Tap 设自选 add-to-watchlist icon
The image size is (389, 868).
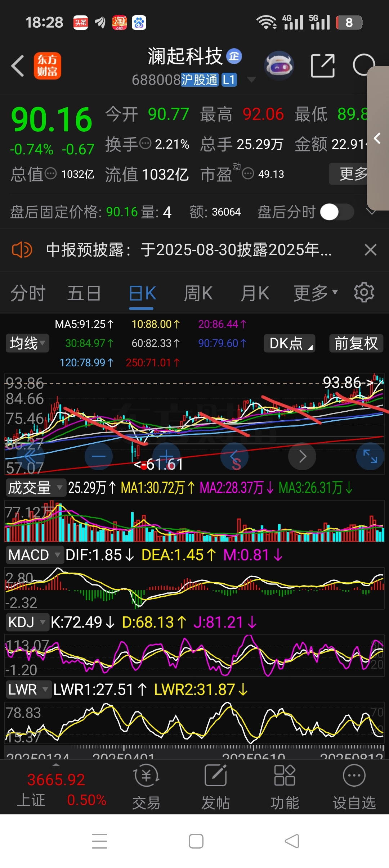click(354, 787)
